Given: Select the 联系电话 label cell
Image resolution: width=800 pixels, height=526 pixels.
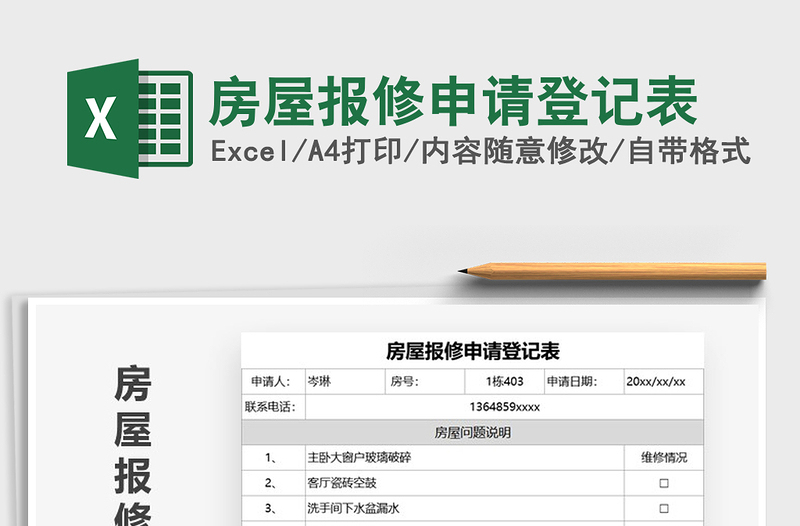Looking at the screenshot, I should 272,407.
